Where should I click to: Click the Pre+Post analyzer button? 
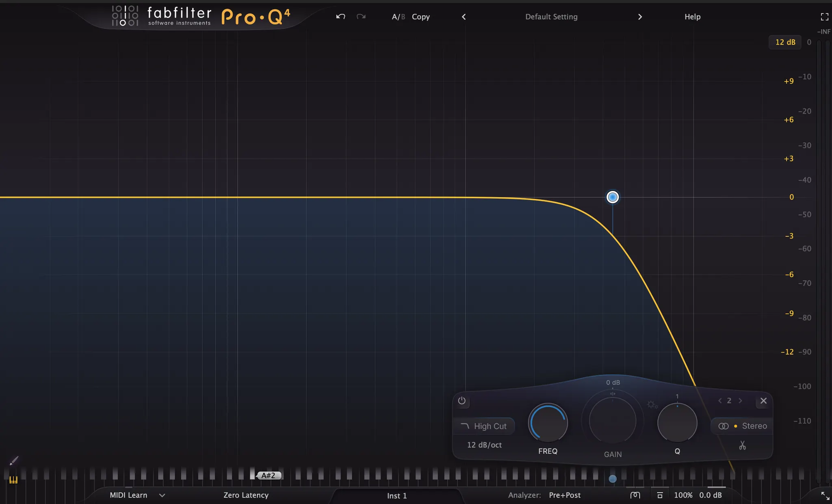564,495
